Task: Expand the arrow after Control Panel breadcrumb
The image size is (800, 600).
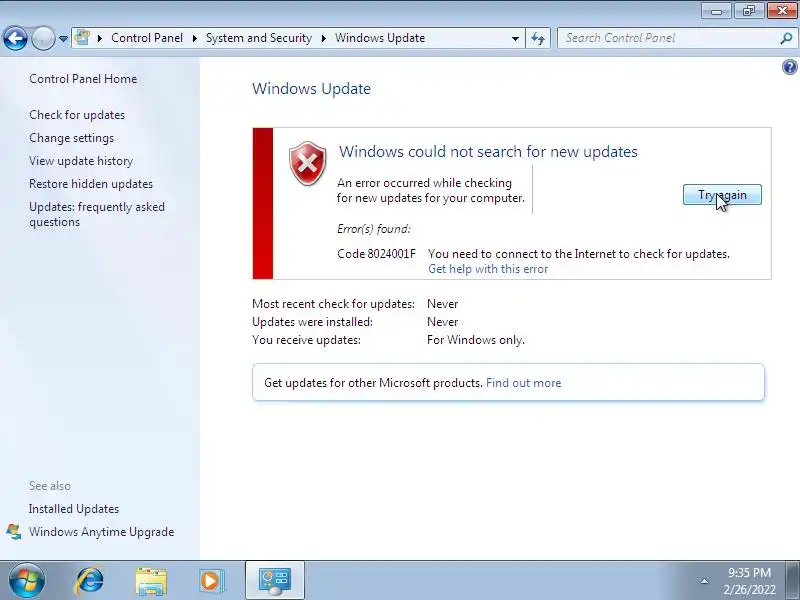Action: (194, 38)
